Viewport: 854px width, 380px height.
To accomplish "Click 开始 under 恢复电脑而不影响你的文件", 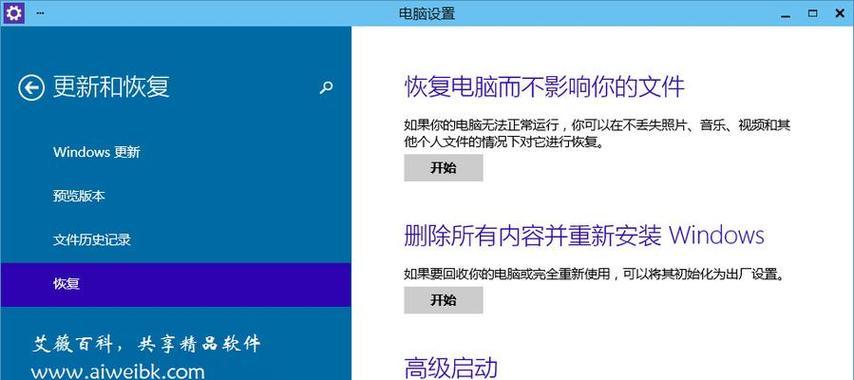I will (x=443, y=168).
